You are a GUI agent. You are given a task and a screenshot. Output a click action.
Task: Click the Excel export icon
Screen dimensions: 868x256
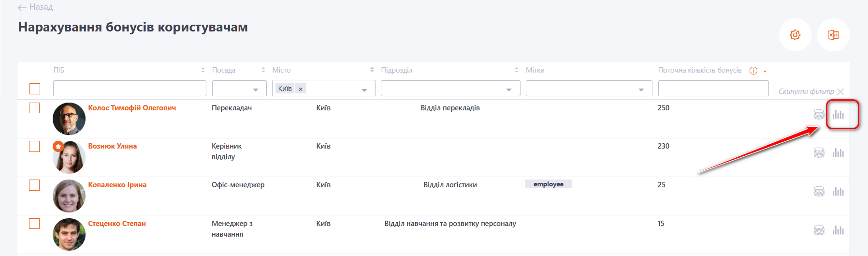click(833, 35)
